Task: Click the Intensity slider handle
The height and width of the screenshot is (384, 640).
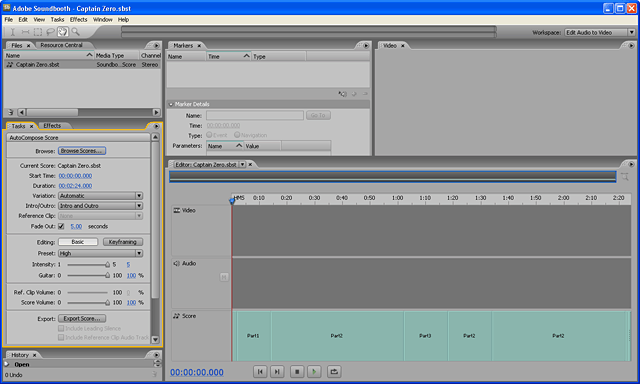Action: pyautogui.click(x=107, y=265)
